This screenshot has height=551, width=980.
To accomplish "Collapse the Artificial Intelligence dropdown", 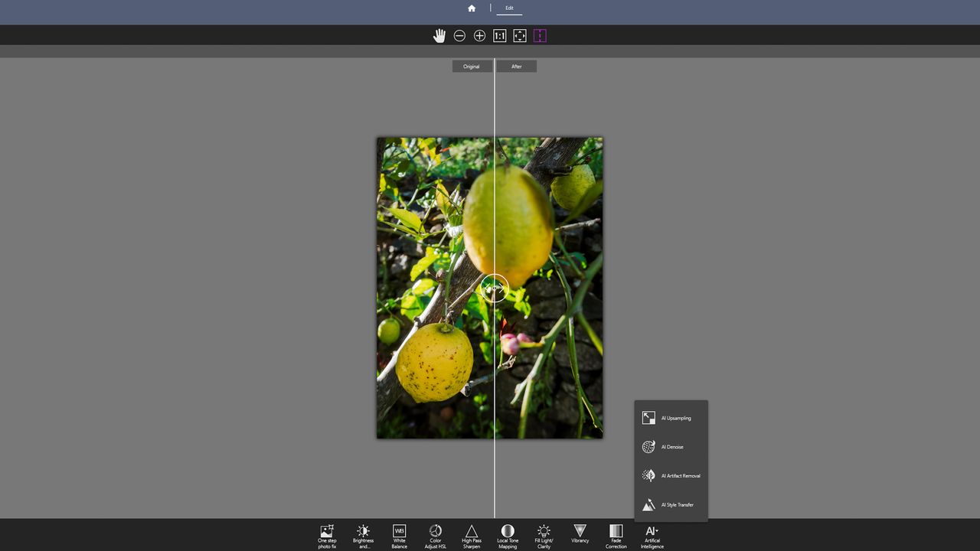I will (x=652, y=536).
